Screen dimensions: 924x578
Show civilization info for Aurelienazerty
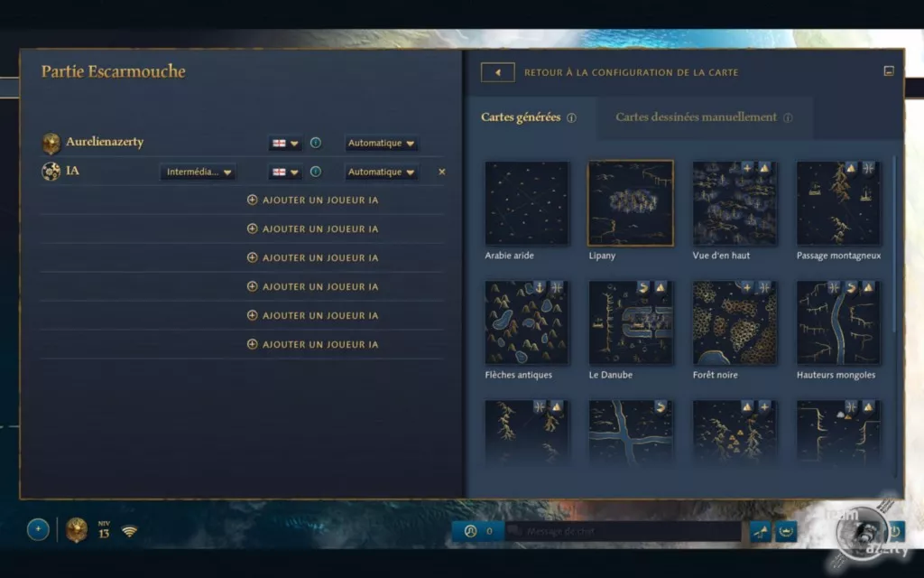click(316, 143)
